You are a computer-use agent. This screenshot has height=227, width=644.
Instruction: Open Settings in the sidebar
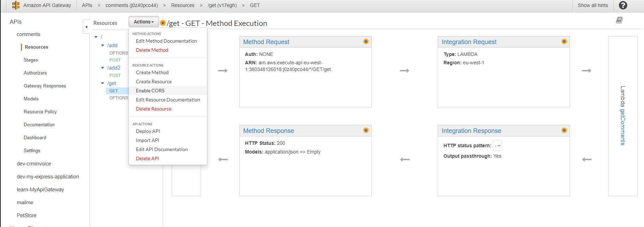(x=32, y=151)
